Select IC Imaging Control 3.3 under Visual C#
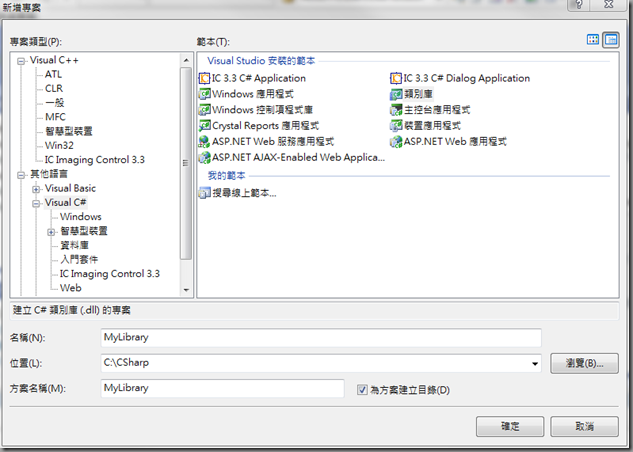Screen dimensions: 633x452 [110, 274]
